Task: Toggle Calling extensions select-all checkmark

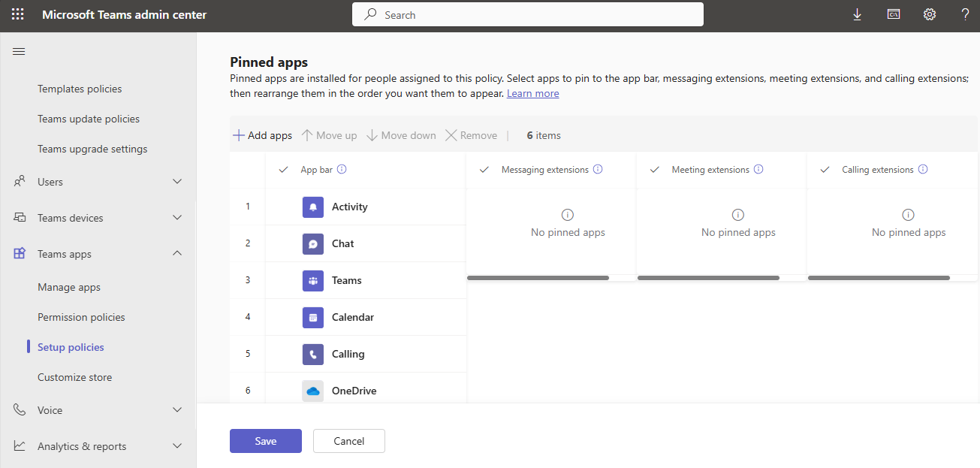Action: pyautogui.click(x=825, y=170)
